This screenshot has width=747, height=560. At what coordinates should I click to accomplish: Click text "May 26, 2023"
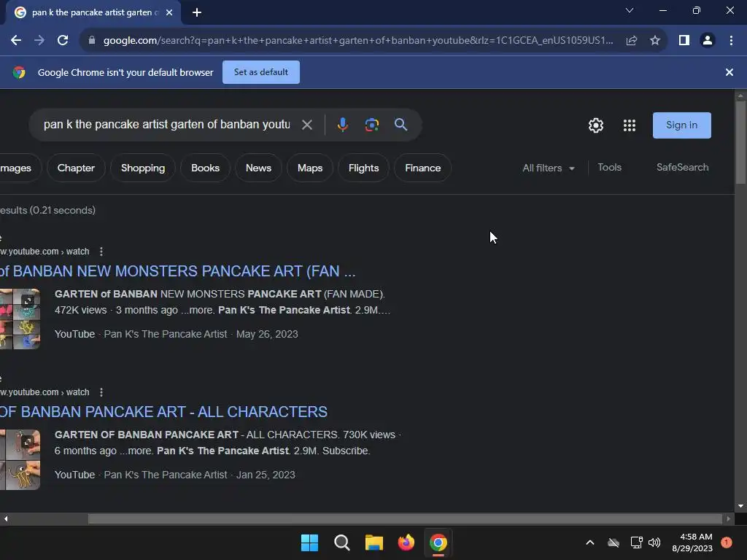tap(267, 334)
